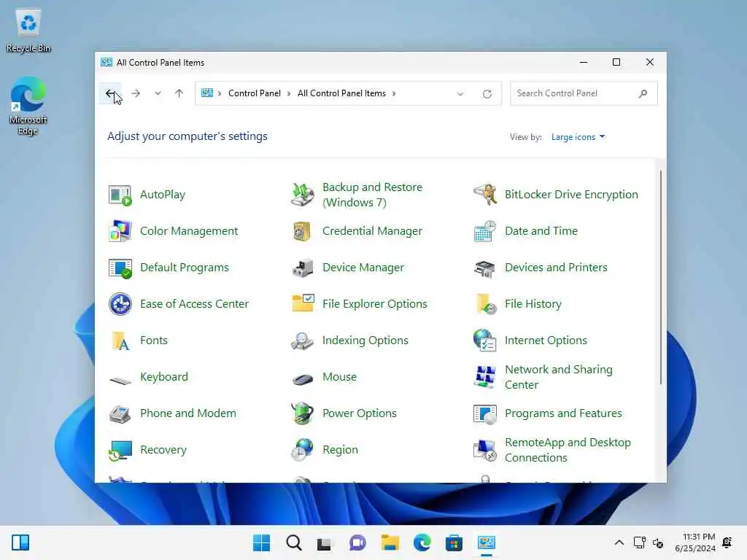The image size is (747, 560).
Task: Click the Control Panel breadcrumb
Action: click(x=255, y=93)
